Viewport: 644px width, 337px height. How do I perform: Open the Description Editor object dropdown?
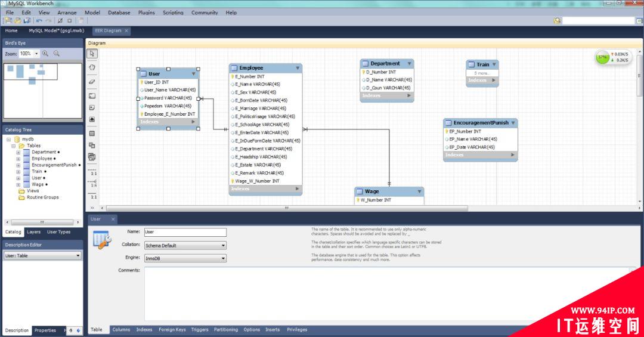(x=78, y=256)
